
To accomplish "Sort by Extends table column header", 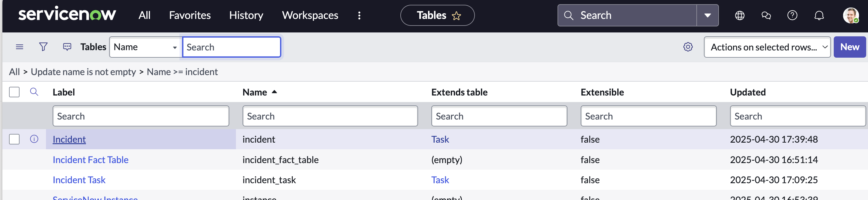I will click(459, 92).
